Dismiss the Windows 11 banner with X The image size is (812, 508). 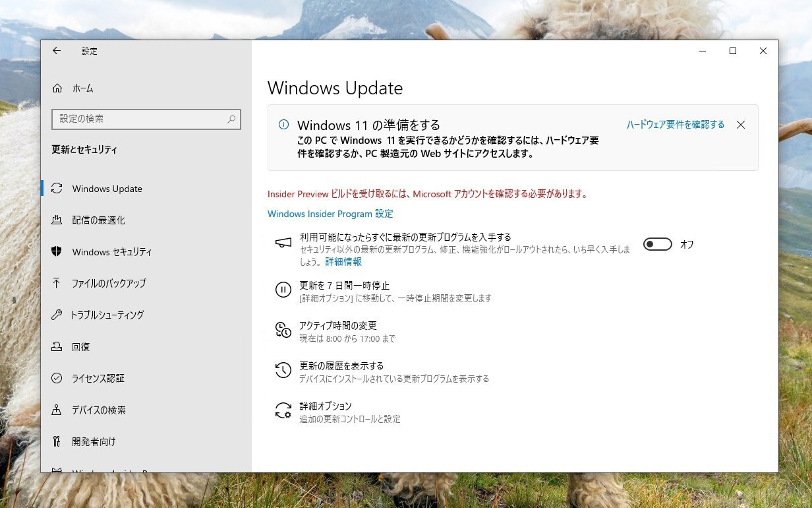741,125
